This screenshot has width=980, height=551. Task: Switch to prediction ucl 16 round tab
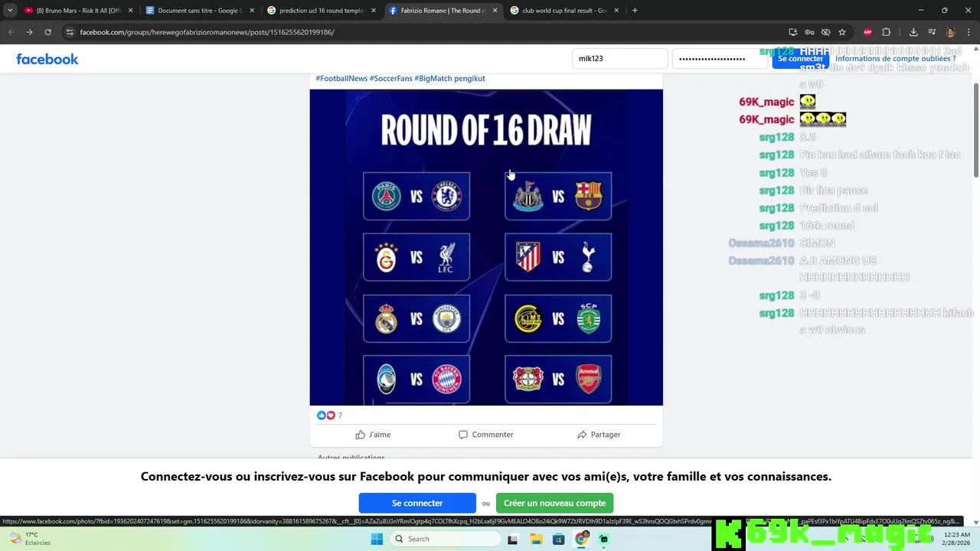click(322, 11)
